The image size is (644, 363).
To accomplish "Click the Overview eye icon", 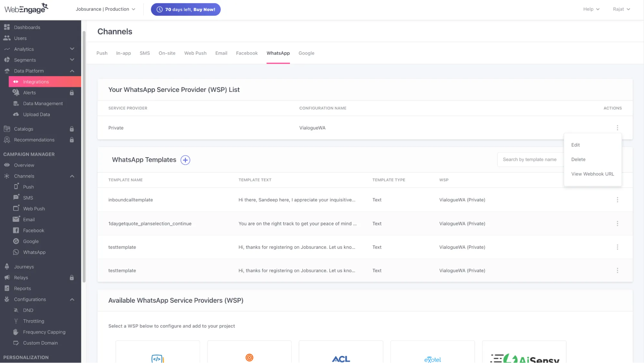I will [7, 165].
